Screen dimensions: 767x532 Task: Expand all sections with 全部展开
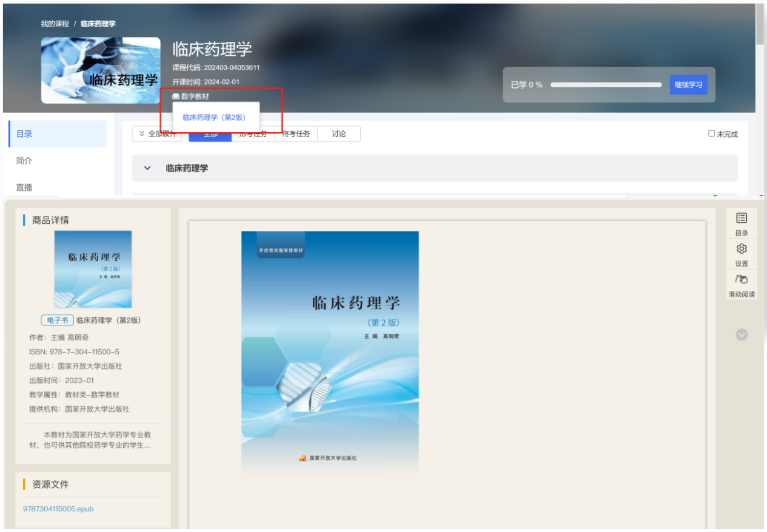click(x=156, y=134)
